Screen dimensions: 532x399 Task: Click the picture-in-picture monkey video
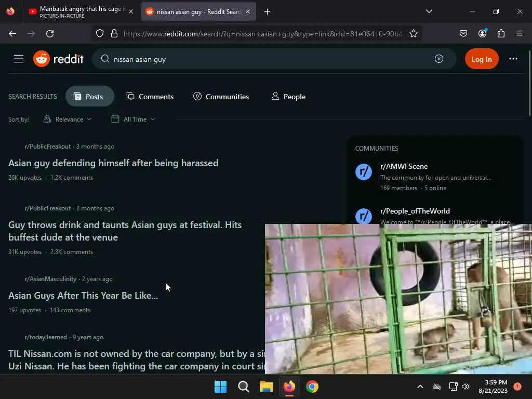coord(398,299)
